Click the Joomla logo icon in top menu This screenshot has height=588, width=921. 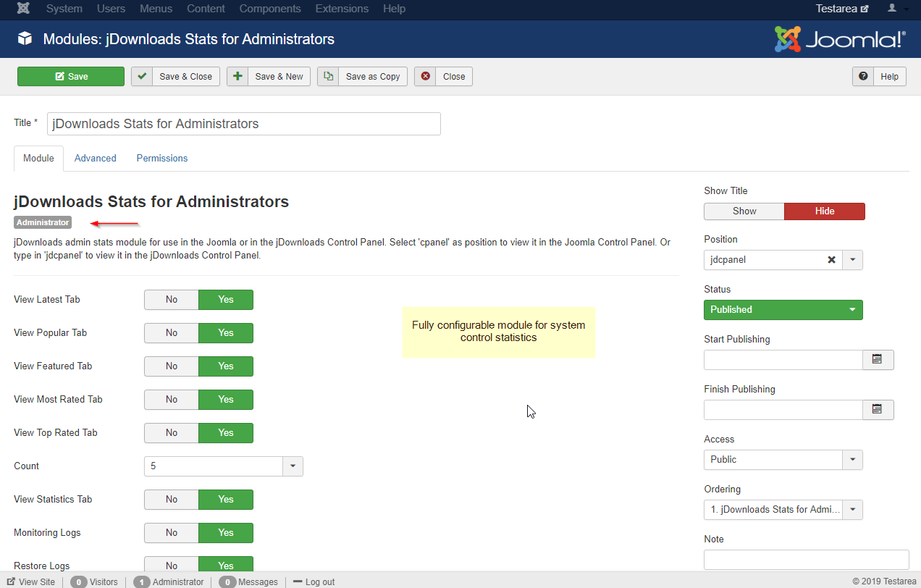point(24,9)
